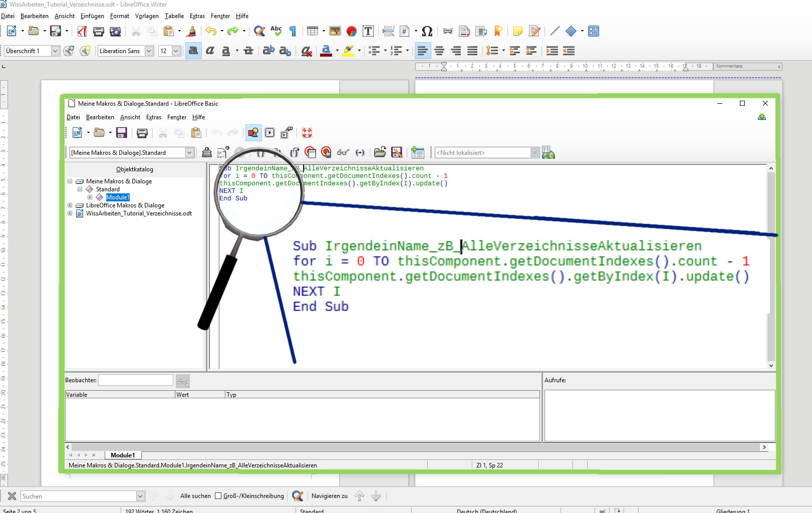Click Compile icon next to library dropdown

pos(206,152)
